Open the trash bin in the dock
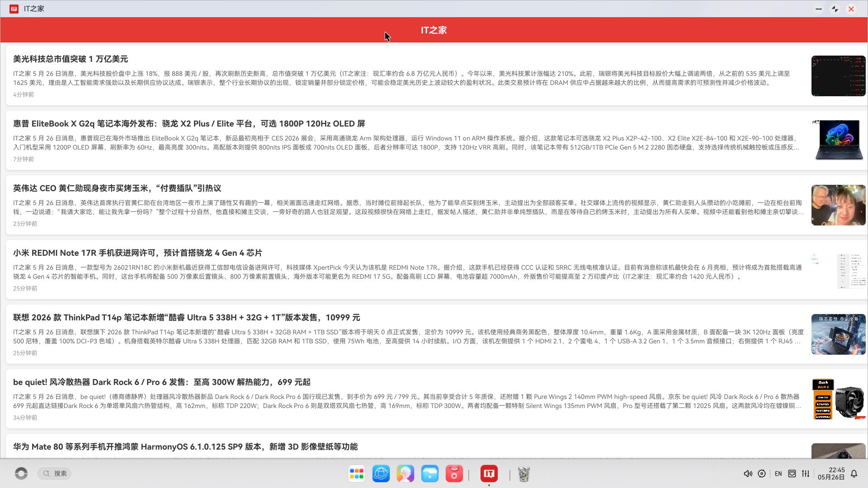 coord(524,474)
